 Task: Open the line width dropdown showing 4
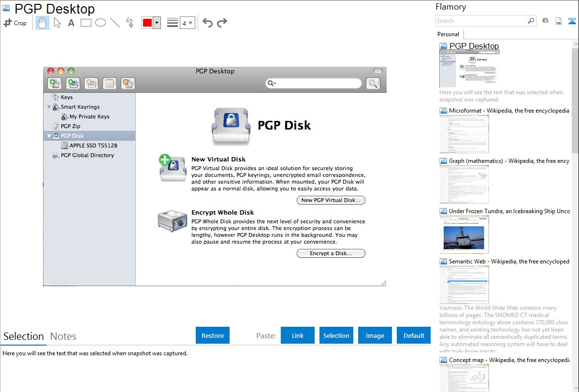tap(188, 23)
